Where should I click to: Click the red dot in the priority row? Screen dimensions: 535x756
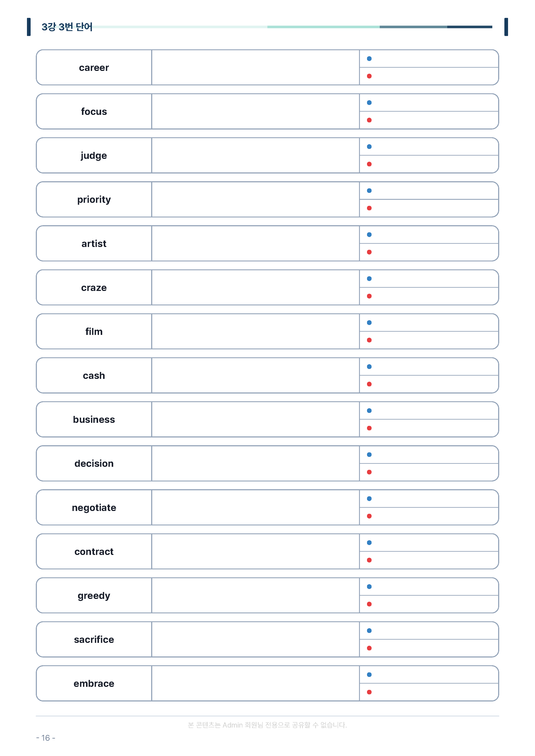pyautogui.click(x=369, y=208)
